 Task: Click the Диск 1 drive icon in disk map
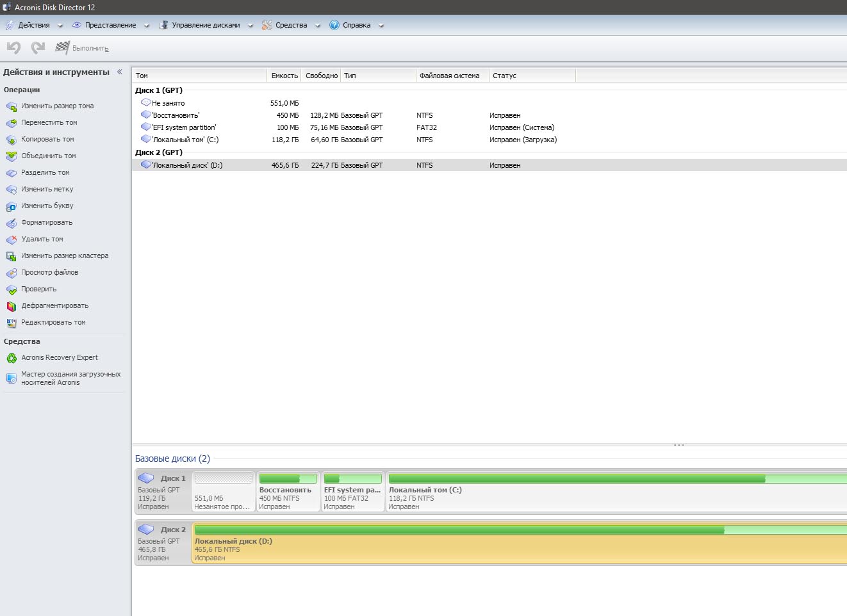pos(146,478)
